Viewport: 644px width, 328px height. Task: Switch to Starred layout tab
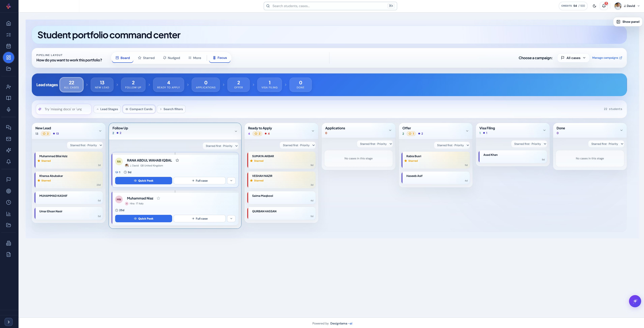pos(147,58)
